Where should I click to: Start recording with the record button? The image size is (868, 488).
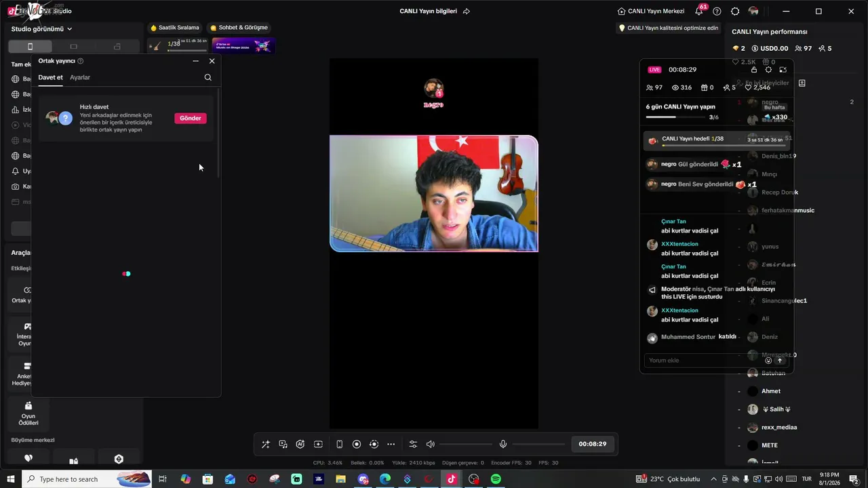point(357,444)
